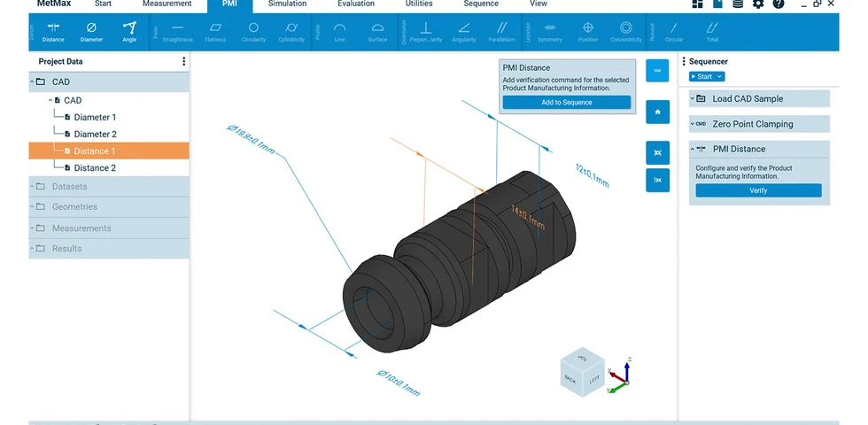Expand the Datasets folder
868x425 pixels.
point(32,187)
